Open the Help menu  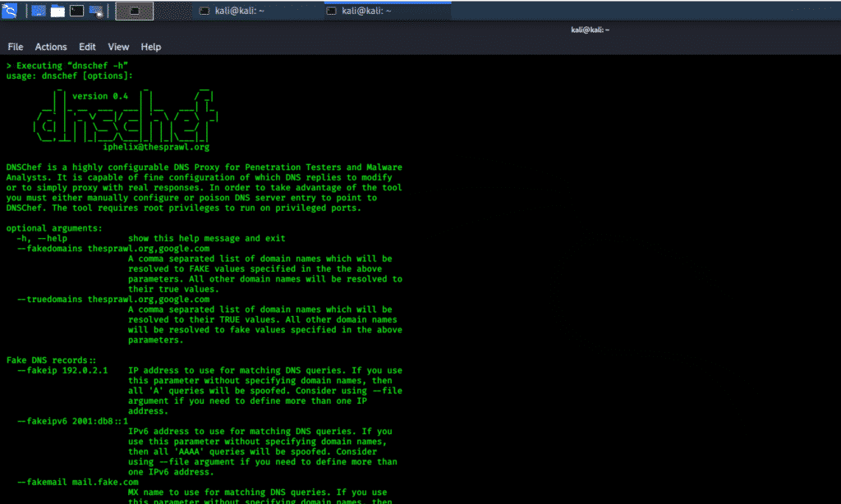(x=151, y=47)
